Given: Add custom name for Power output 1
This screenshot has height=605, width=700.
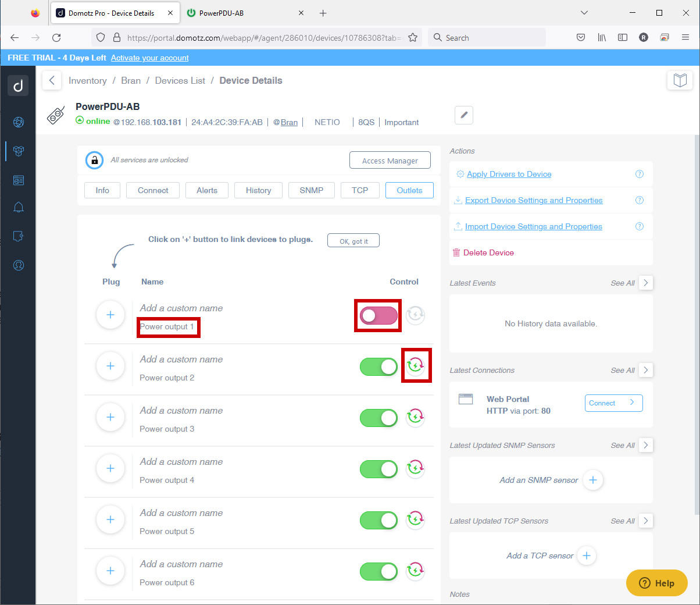Looking at the screenshot, I should (x=181, y=308).
